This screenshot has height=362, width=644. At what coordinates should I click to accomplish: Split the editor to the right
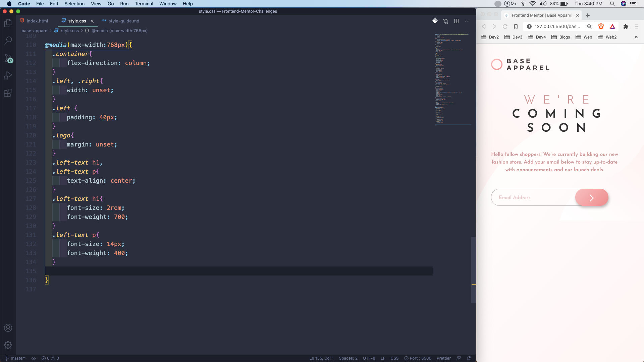[457, 21]
